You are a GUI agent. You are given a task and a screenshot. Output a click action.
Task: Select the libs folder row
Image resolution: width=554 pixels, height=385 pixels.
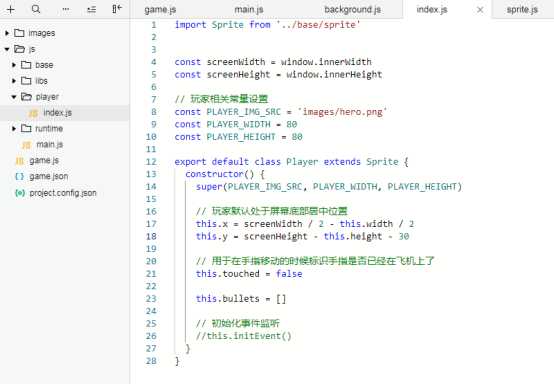pos(65,81)
